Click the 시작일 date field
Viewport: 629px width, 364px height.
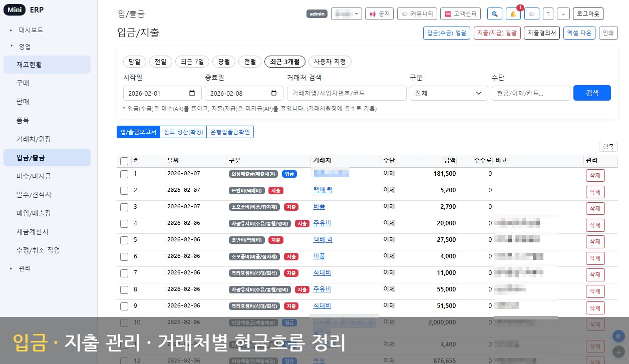(162, 93)
